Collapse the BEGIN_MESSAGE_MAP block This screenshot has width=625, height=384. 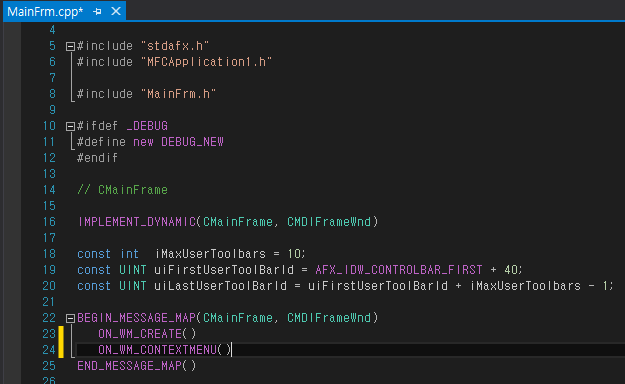(70, 318)
